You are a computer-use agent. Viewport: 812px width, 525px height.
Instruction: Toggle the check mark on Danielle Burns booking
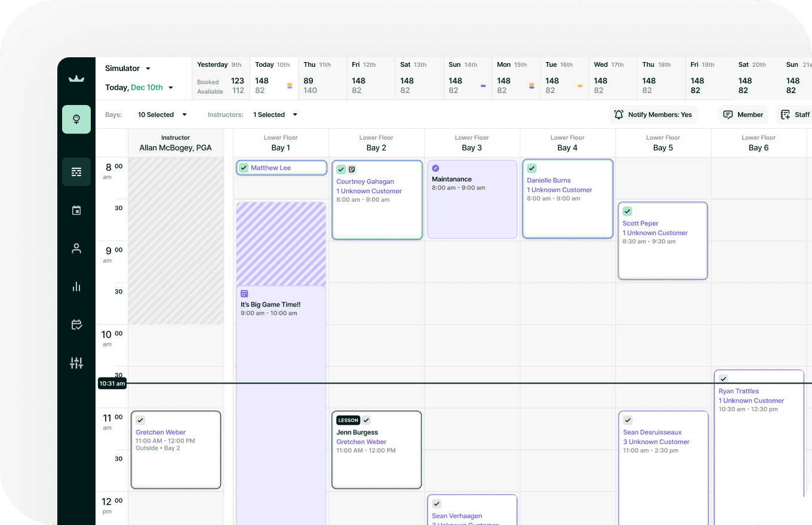click(531, 168)
